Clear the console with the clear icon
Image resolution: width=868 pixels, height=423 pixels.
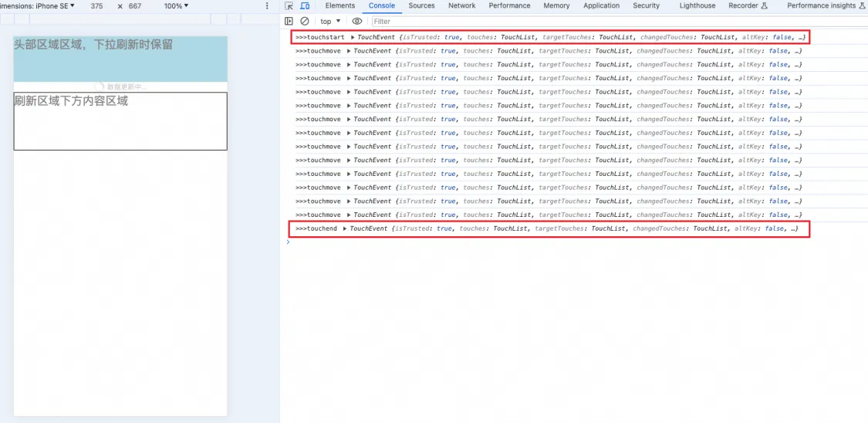tap(305, 22)
